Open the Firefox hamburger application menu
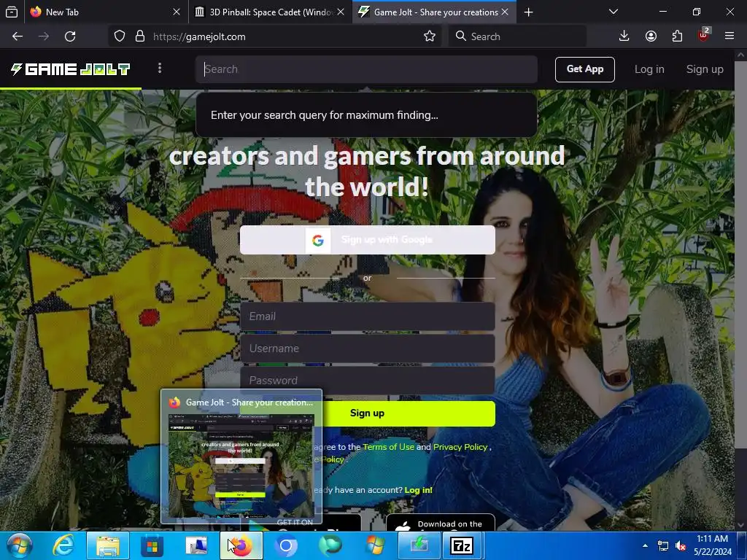Viewport: 747px width, 560px height. click(x=729, y=36)
